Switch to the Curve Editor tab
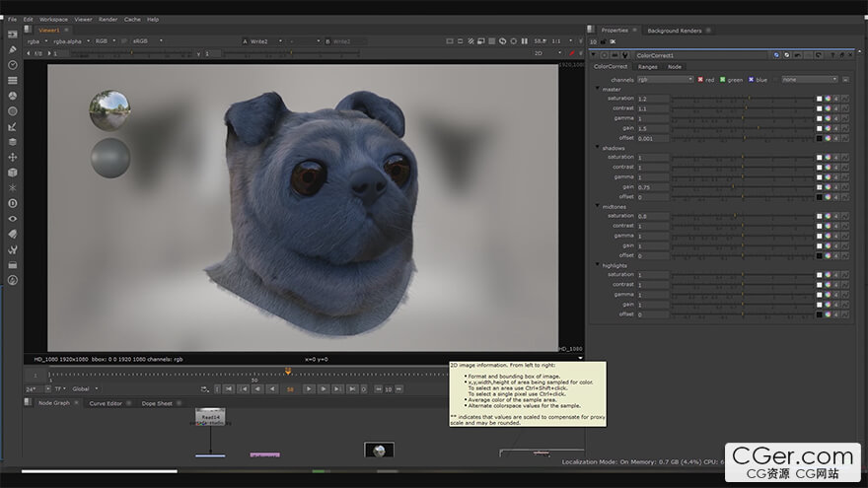 (x=105, y=403)
